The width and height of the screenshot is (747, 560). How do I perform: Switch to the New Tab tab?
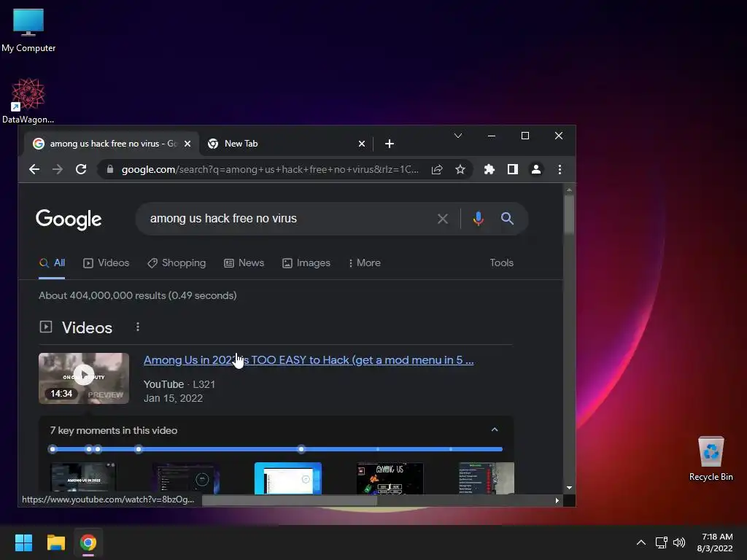point(285,144)
